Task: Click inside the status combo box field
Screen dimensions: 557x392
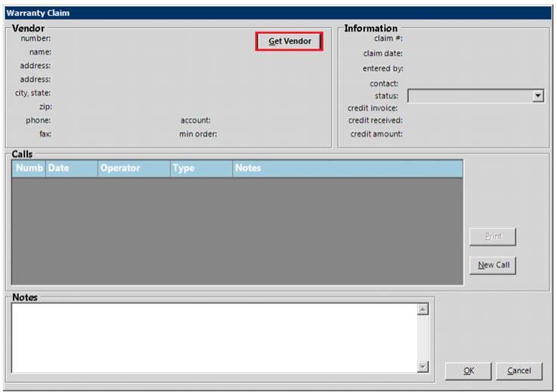Action: pos(469,96)
